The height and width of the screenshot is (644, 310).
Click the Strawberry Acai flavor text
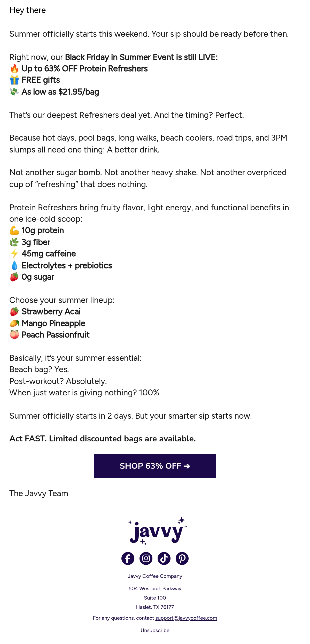pos(51,312)
